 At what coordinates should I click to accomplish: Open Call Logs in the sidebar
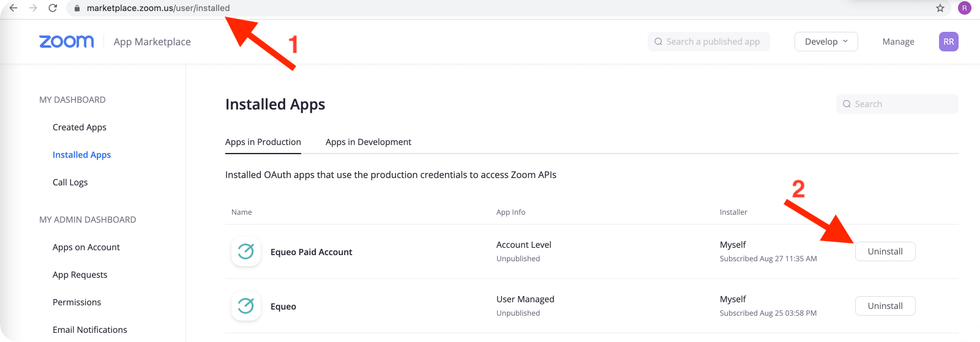pos(70,182)
